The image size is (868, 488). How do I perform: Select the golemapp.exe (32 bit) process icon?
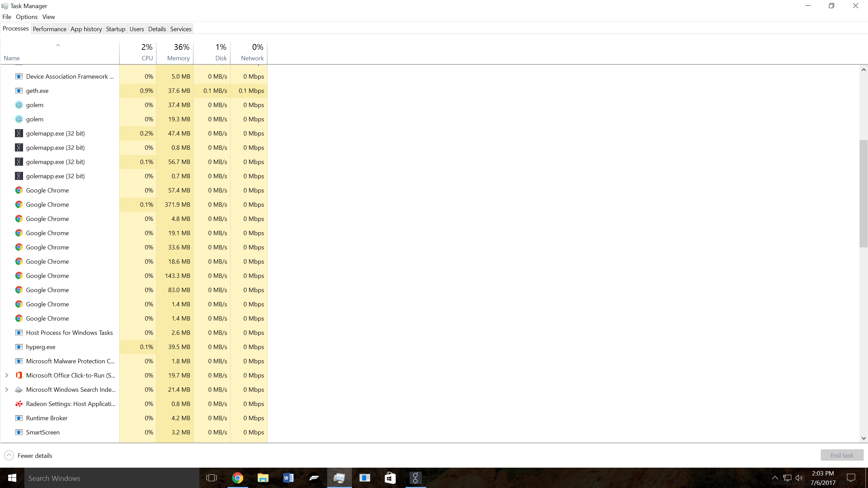click(x=19, y=133)
